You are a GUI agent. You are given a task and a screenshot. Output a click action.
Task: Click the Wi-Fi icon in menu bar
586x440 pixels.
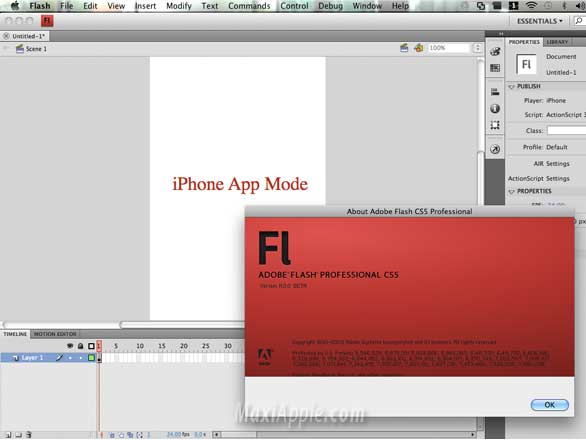pos(531,6)
